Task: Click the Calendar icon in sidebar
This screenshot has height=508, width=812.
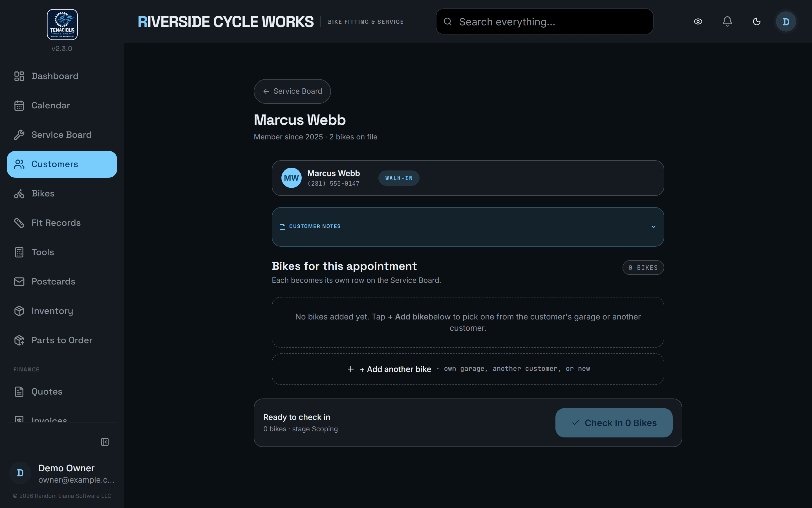Action: [x=19, y=106]
